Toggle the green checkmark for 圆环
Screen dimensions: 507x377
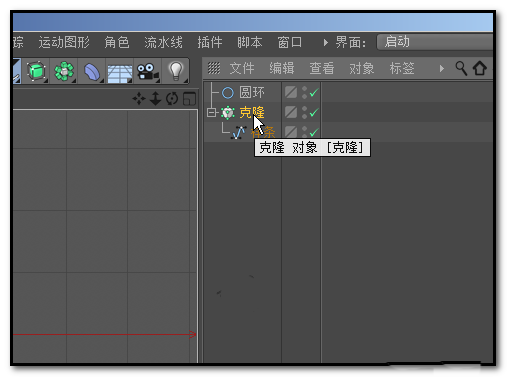click(314, 92)
